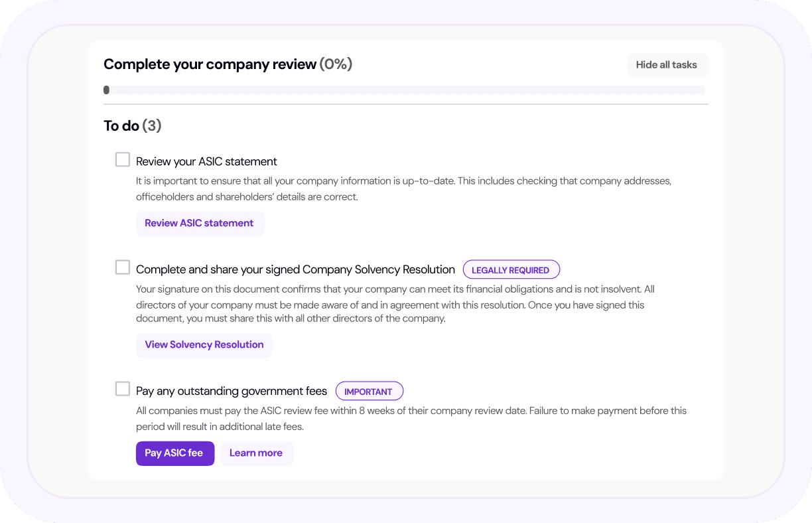Viewport: 812px width, 523px height.
Task: Click the Complete your company review heading
Action: [210, 64]
